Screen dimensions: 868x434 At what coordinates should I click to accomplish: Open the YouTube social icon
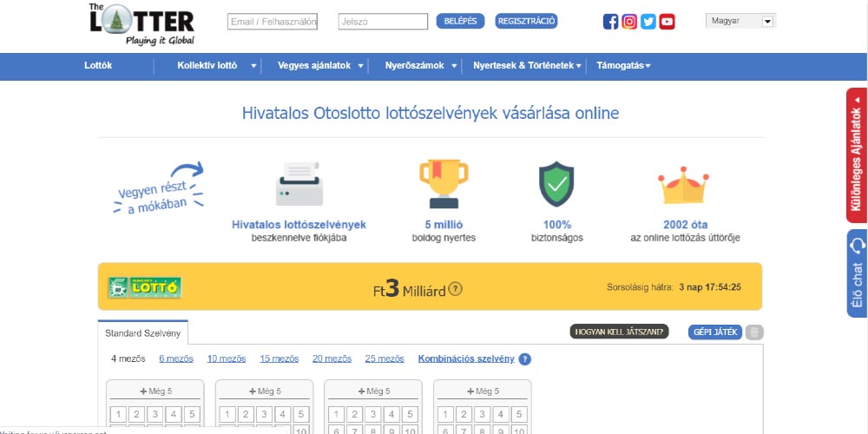point(667,22)
